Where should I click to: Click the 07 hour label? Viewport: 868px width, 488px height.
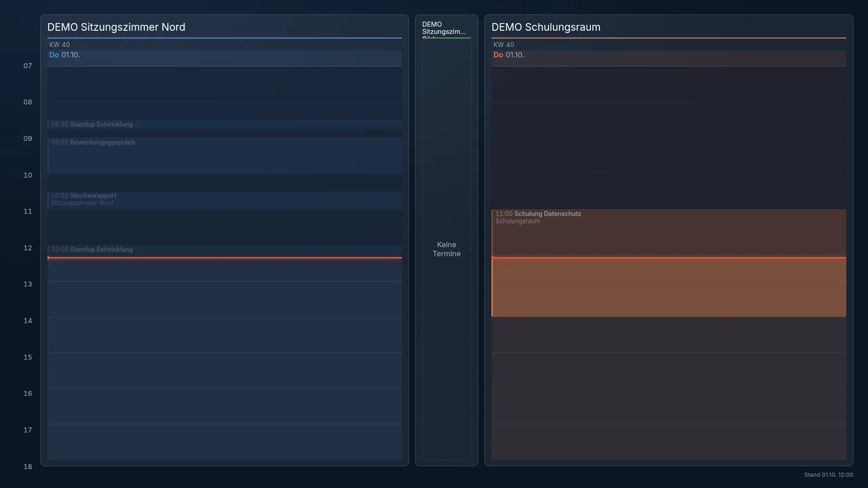click(28, 66)
